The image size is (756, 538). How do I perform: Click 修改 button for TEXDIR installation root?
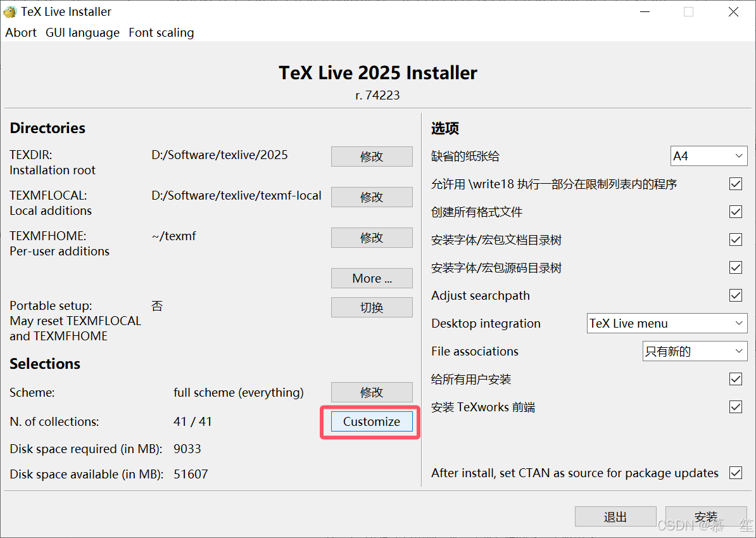372,157
